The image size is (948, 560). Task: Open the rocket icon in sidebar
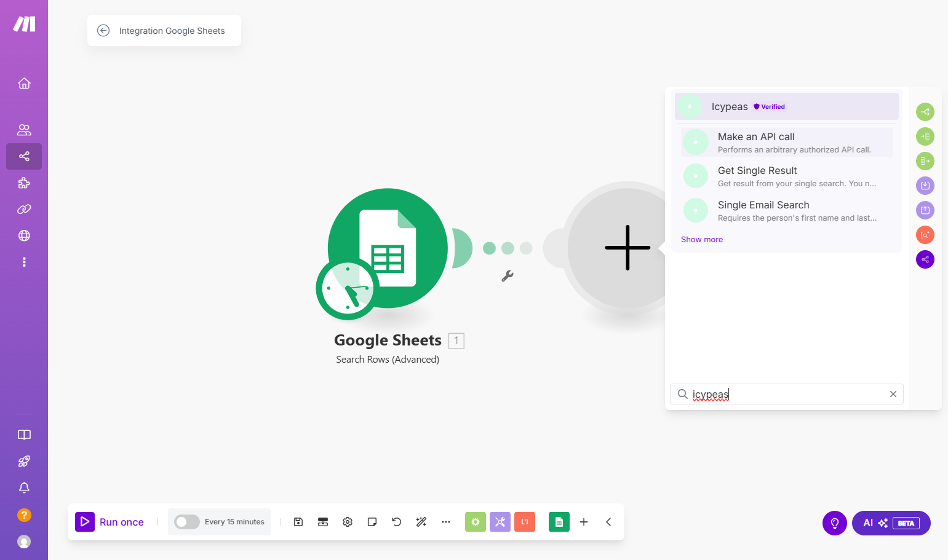pos(24,461)
